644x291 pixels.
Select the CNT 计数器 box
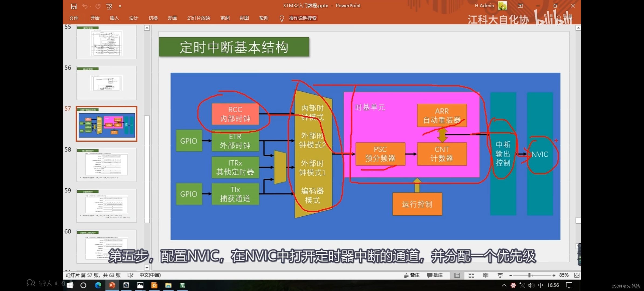click(442, 154)
